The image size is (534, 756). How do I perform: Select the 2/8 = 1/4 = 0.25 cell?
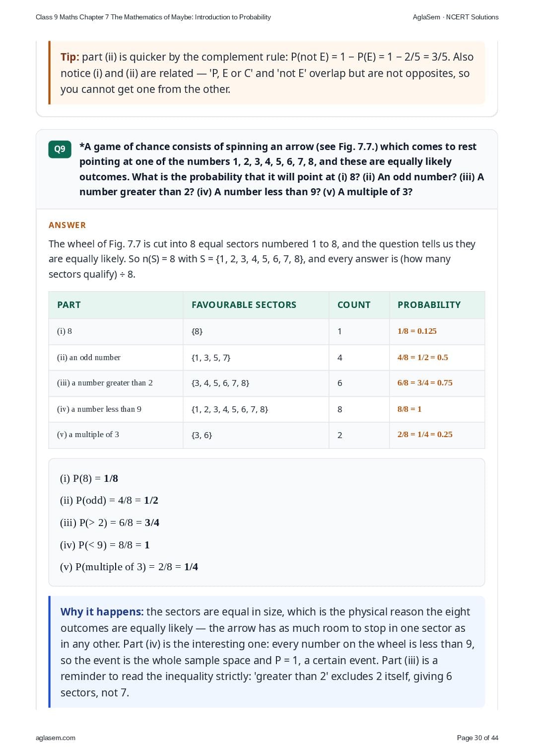click(x=425, y=435)
